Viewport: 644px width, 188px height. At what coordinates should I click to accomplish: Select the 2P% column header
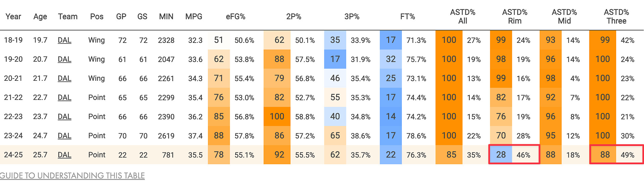click(293, 17)
